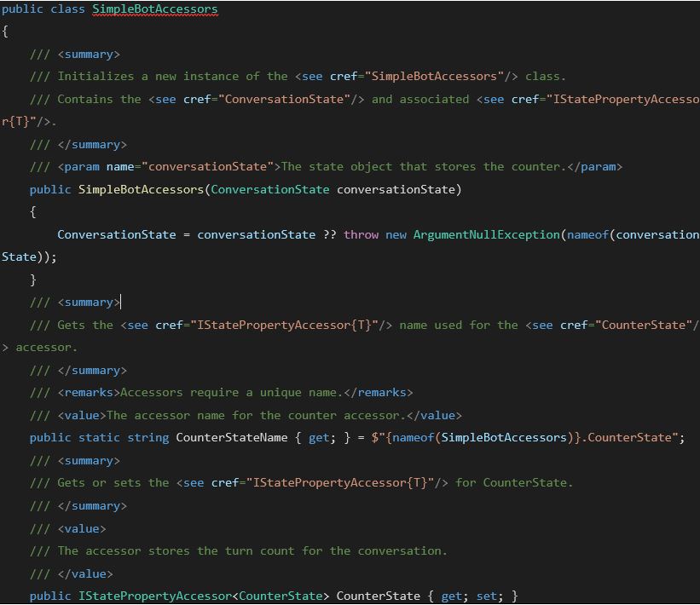Click the ConversationState parameter type in the constructor
The height and width of the screenshot is (605, 700).
pyautogui.click(x=270, y=190)
